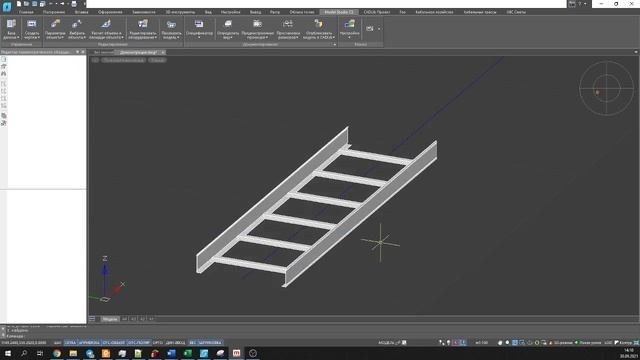
Task: Switch to the A1 layout tab
Action: coord(151,319)
